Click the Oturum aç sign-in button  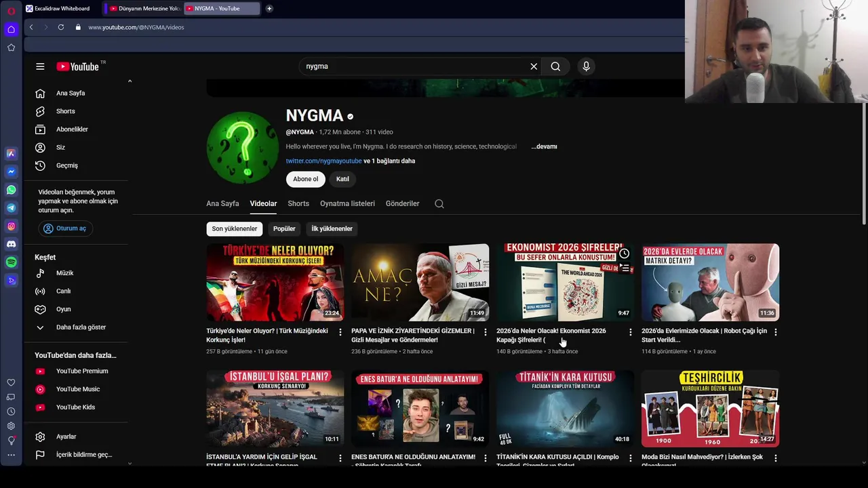(65, 228)
